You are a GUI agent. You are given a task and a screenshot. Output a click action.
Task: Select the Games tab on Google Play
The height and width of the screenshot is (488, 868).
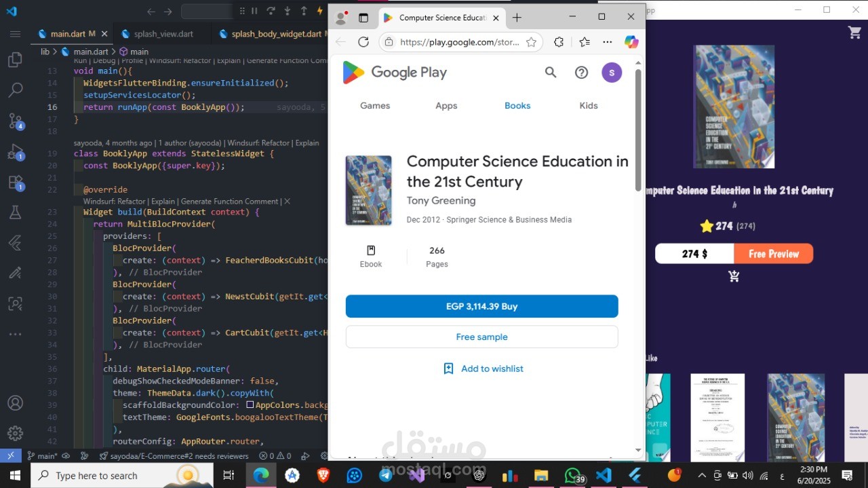[375, 105]
